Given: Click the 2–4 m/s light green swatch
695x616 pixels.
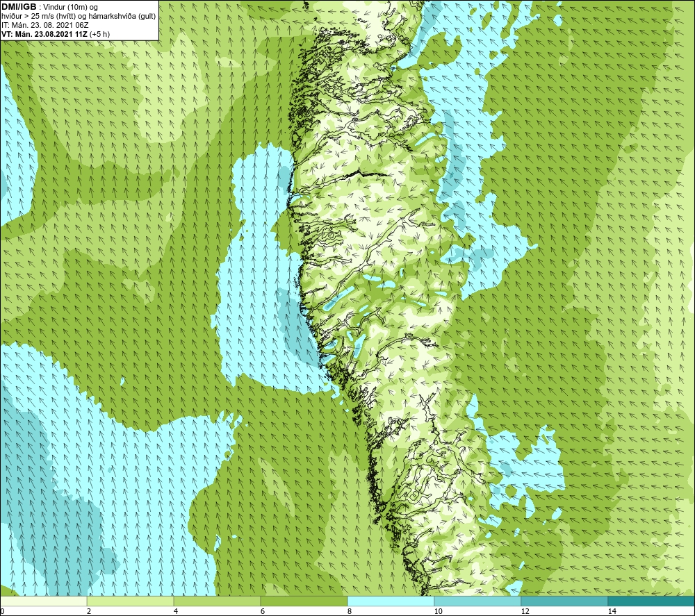Looking at the screenshot, I should tap(131, 601).
